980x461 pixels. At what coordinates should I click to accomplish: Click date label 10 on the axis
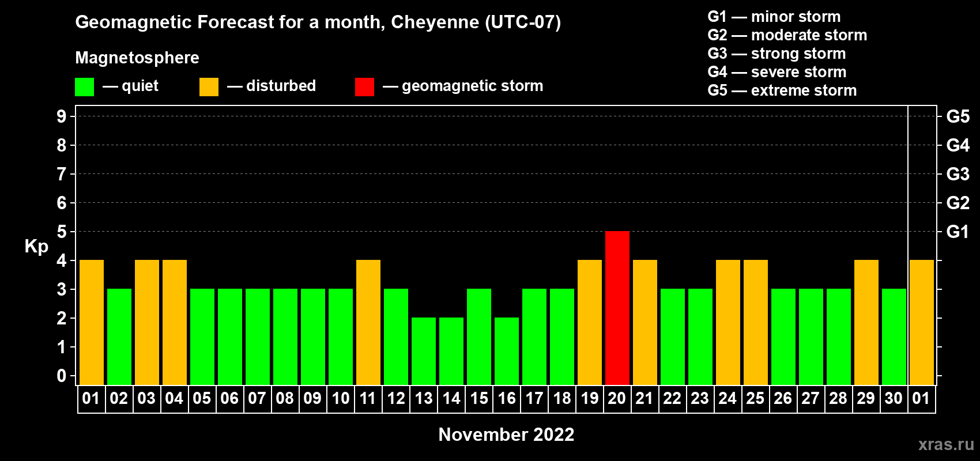[341, 398]
